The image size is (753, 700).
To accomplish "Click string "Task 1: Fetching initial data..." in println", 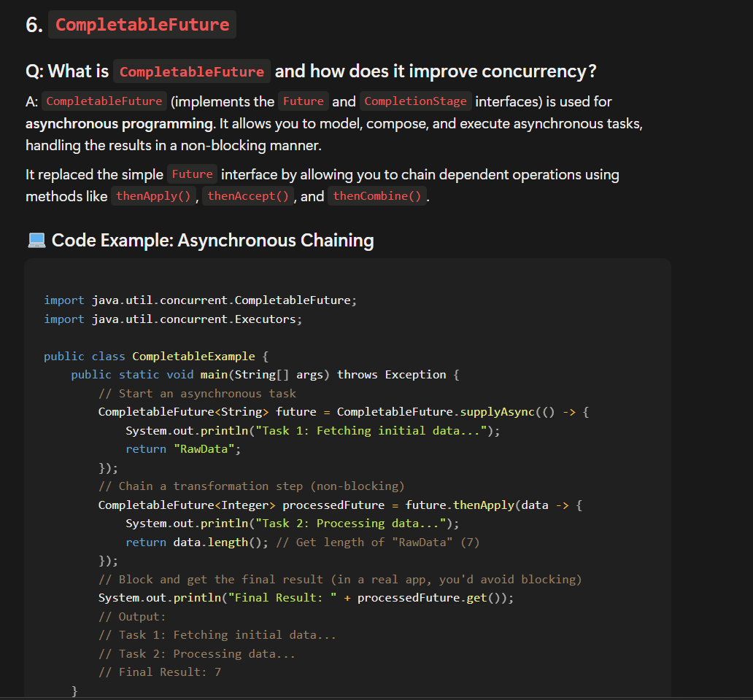I will coord(371,431).
